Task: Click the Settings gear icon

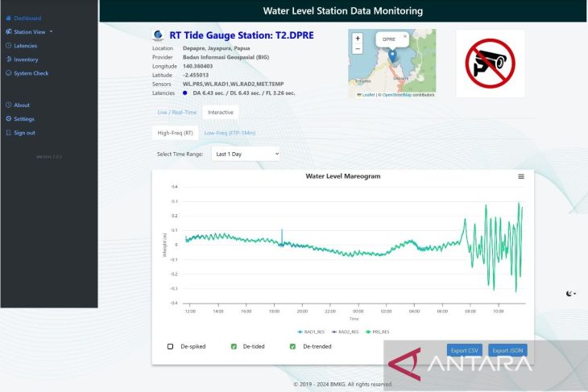Action: point(9,119)
